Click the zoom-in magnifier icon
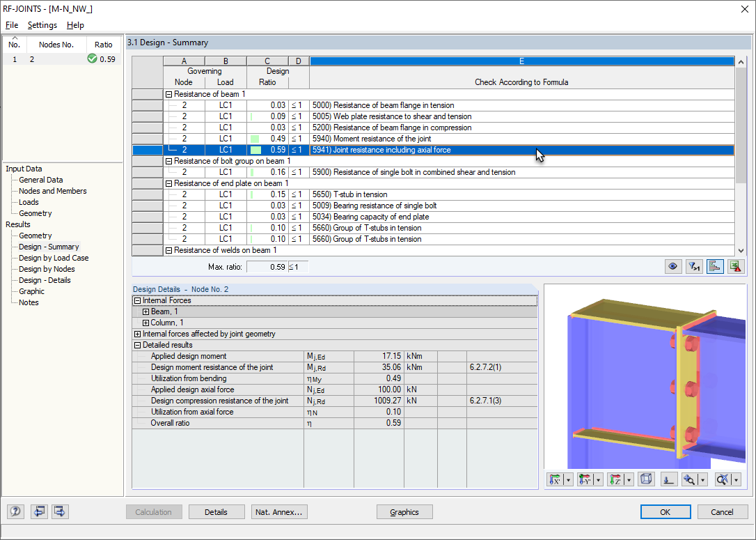The image size is (756, 540). pyautogui.click(x=689, y=479)
